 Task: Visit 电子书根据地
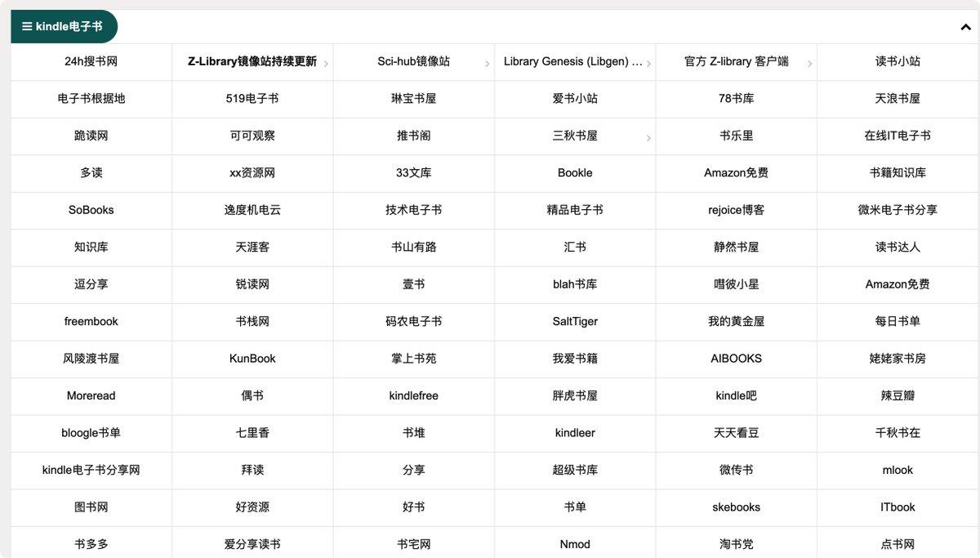[91, 98]
